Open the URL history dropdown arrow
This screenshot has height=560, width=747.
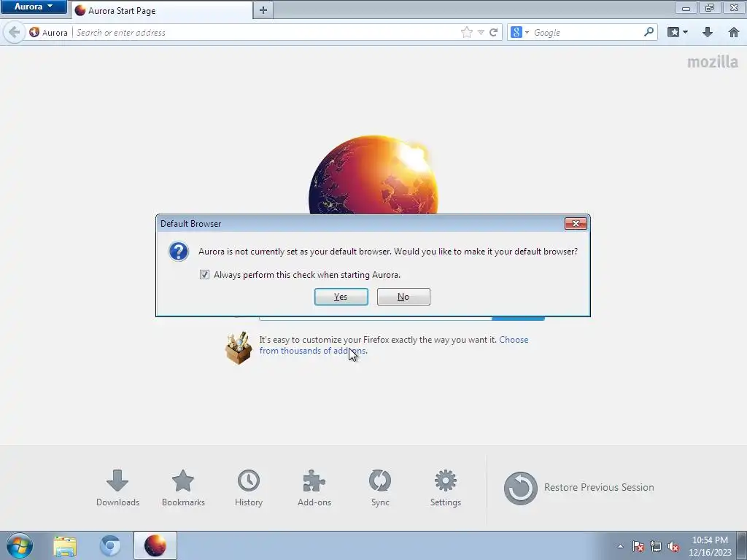[x=481, y=32]
